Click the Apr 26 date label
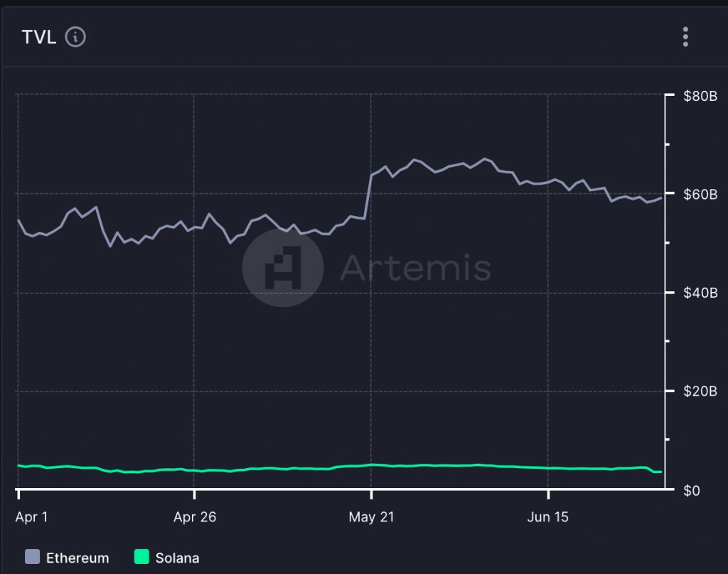Image resolution: width=728 pixels, height=574 pixels. tap(195, 517)
